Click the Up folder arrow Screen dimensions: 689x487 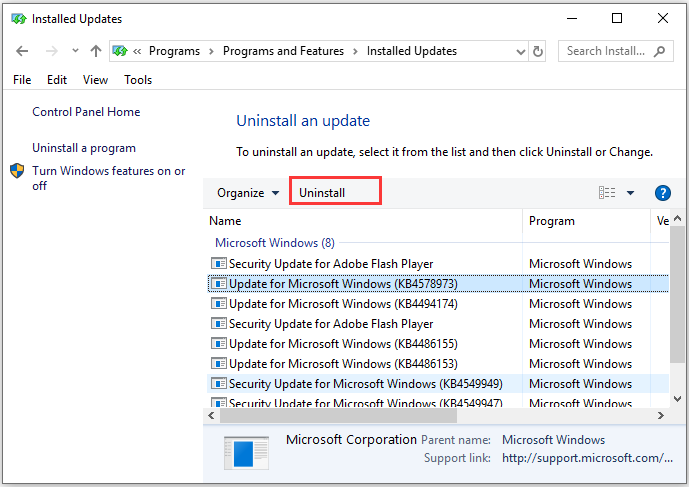click(x=95, y=51)
